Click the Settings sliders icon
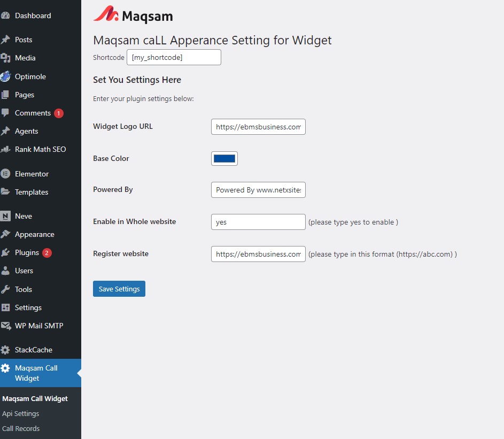 tap(5, 307)
